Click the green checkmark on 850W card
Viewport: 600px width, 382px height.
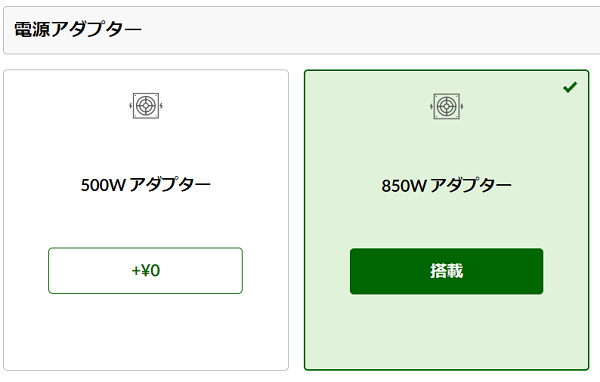(x=570, y=87)
